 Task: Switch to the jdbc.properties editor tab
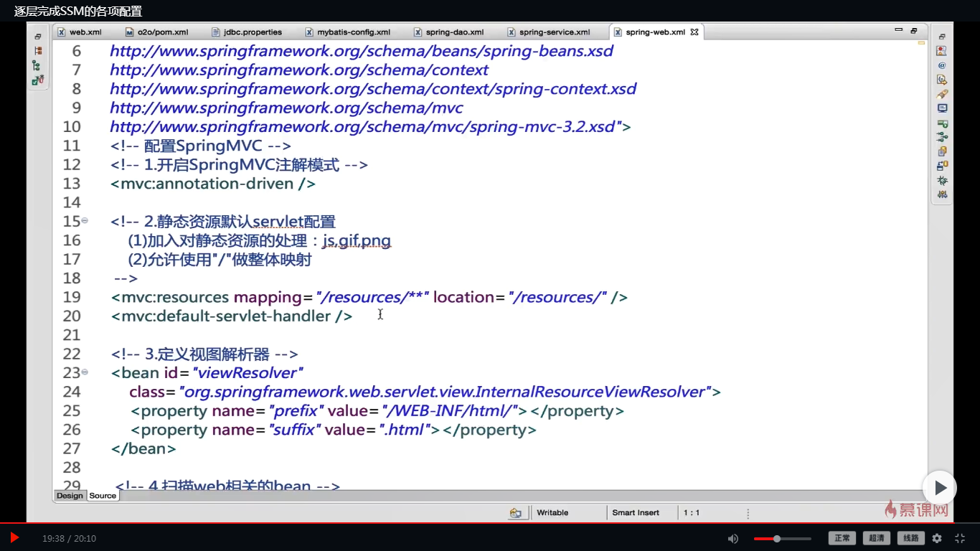click(x=247, y=32)
